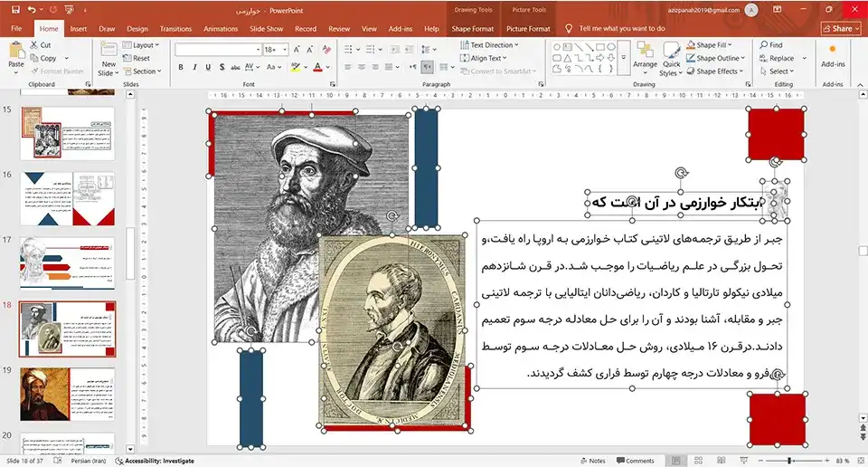Apply the red font color button
This screenshot has width=868, height=467.
click(317, 67)
